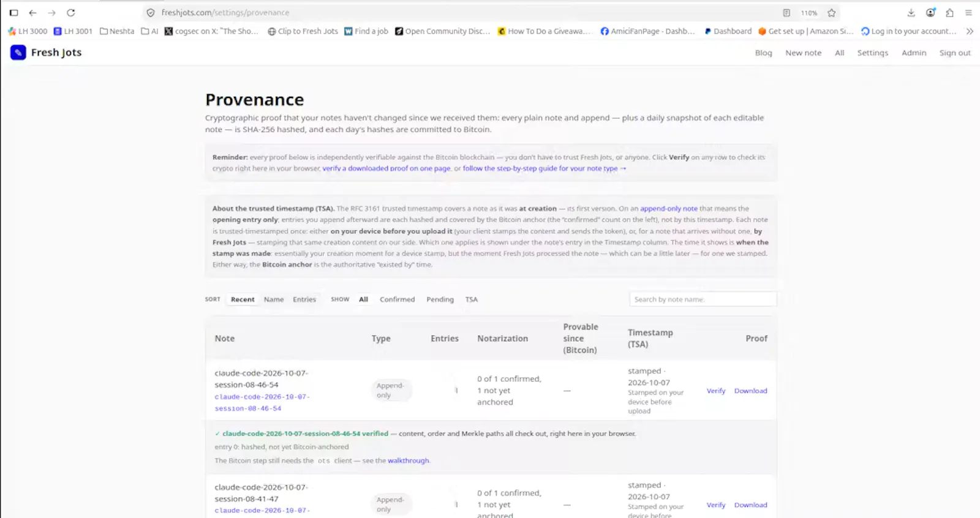
Task: Open the browser hamburger menu
Action: point(968,12)
